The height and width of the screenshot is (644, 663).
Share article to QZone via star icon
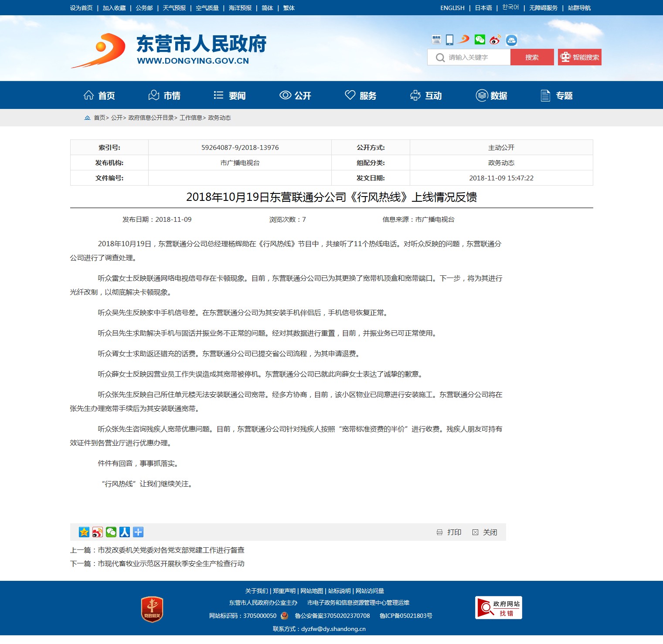coord(84,532)
